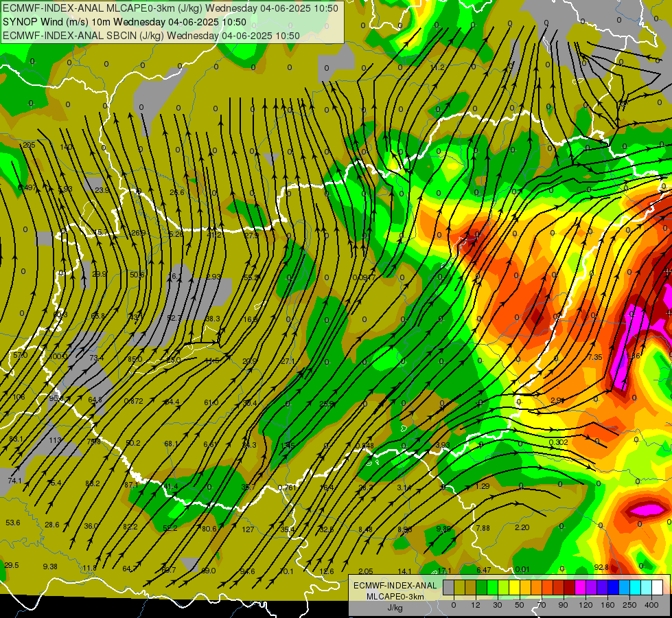Click the legend tick label 30
Image resolution: width=672 pixels, height=618 pixels.
(497, 605)
